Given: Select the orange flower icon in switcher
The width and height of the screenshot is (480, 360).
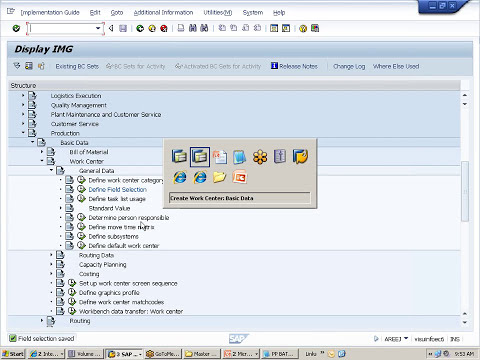Looking at the screenshot, I should click(260, 157).
